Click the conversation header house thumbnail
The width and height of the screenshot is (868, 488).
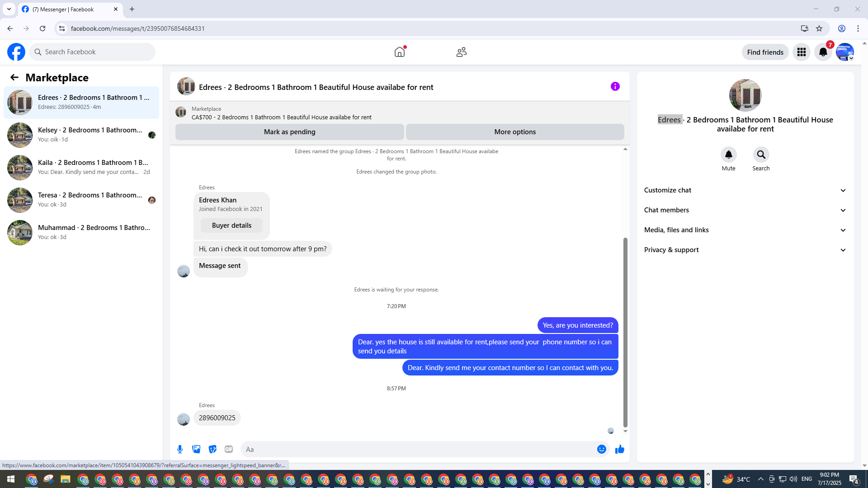186,86
